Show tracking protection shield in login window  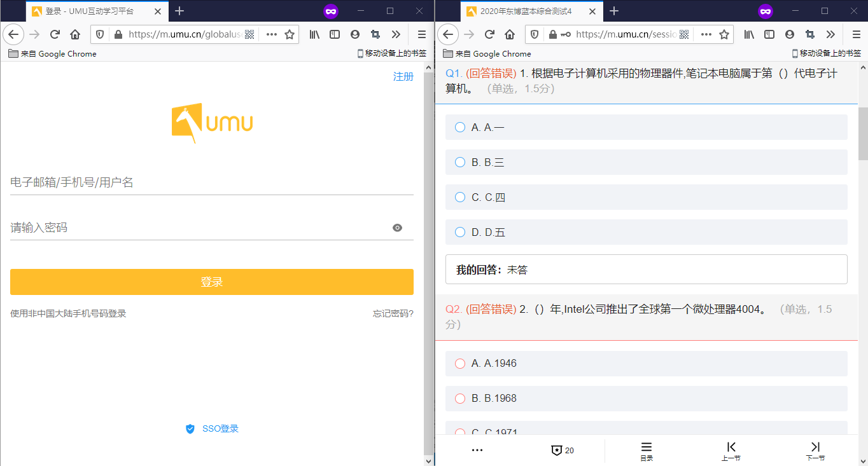[x=101, y=35]
